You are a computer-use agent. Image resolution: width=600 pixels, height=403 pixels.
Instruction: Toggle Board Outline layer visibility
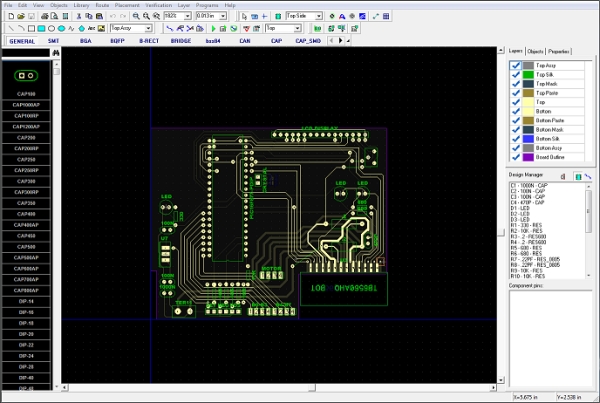pyautogui.click(x=515, y=157)
